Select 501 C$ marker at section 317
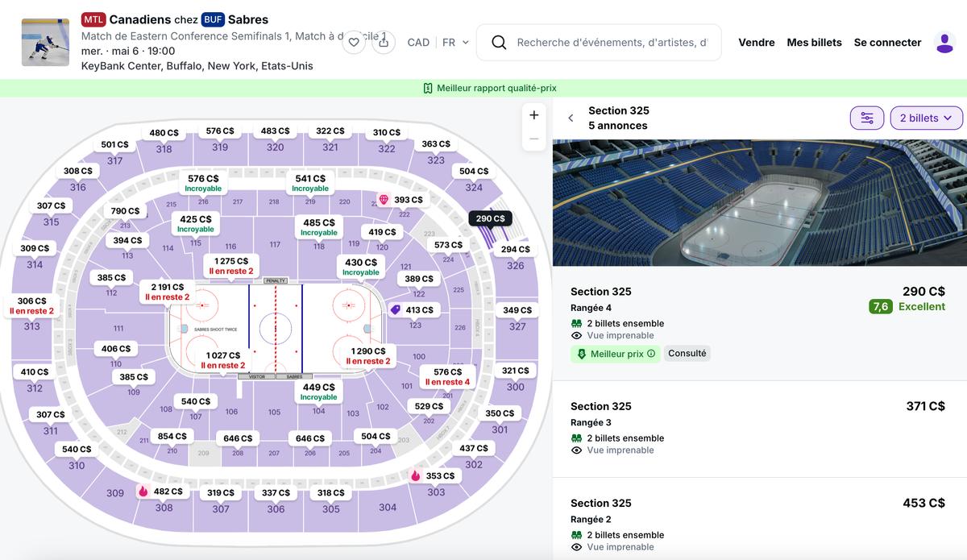This screenshot has width=967, height=560. tap(114, 144)
